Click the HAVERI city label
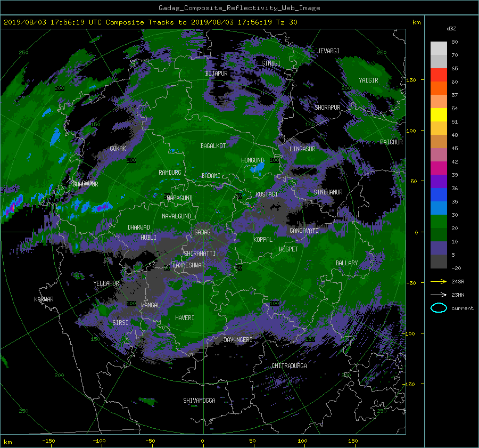 185,318
